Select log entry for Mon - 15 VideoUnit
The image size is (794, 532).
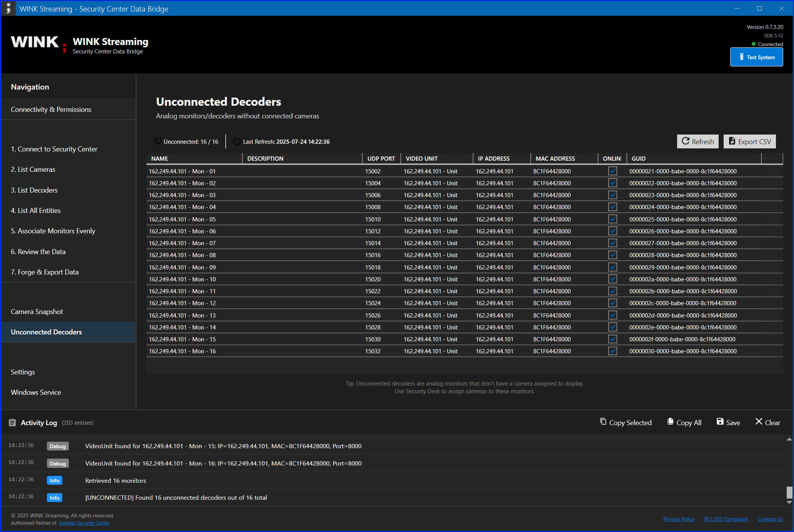(x=394, y=446)
